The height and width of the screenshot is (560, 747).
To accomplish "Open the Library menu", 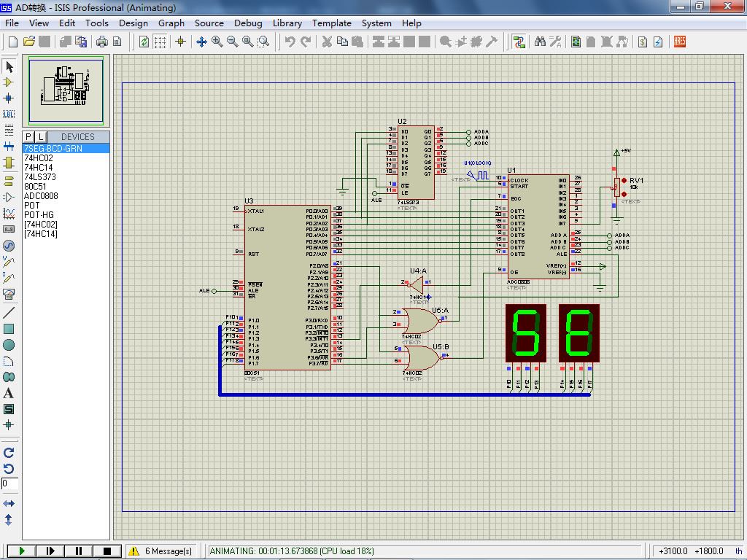I will tap(287, 23).
